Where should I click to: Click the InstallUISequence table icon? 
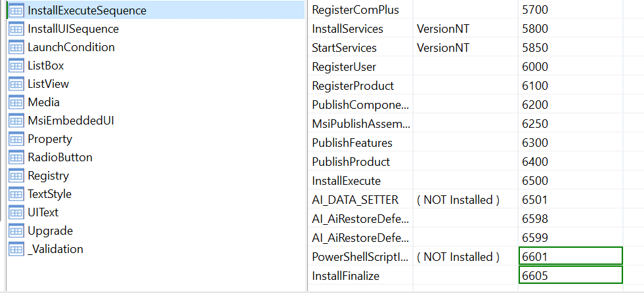point(16,29)
